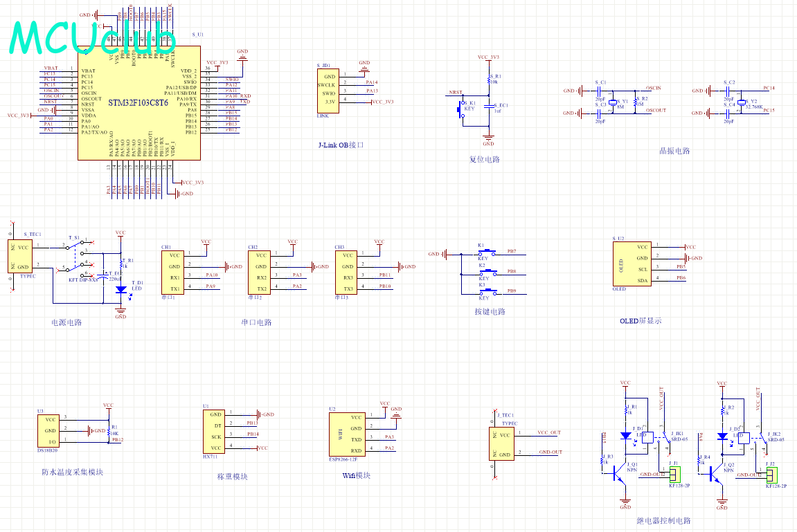The image size is (797, 532).
Task: Click the OSCOUT net label near crystal
Action: coord(656,110)
